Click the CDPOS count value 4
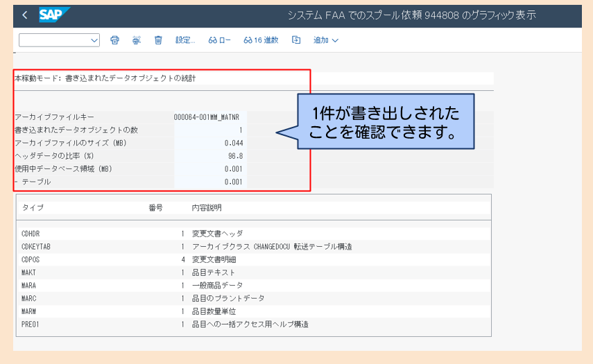 (183, 259)
